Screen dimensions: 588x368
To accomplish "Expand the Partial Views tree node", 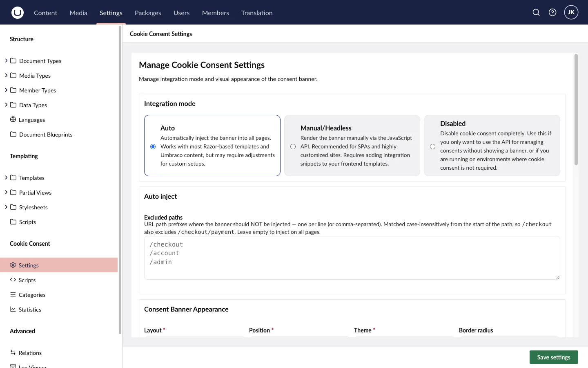I will [x=6, y=193].
